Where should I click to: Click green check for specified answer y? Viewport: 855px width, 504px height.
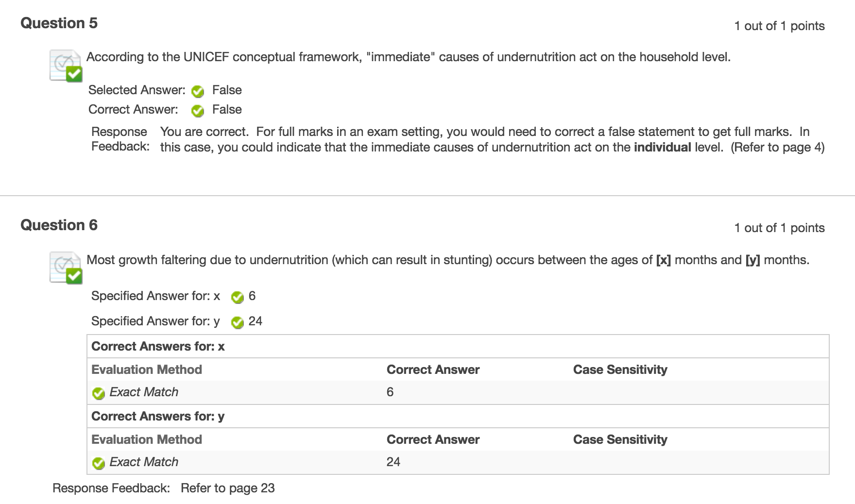[238, 322]
